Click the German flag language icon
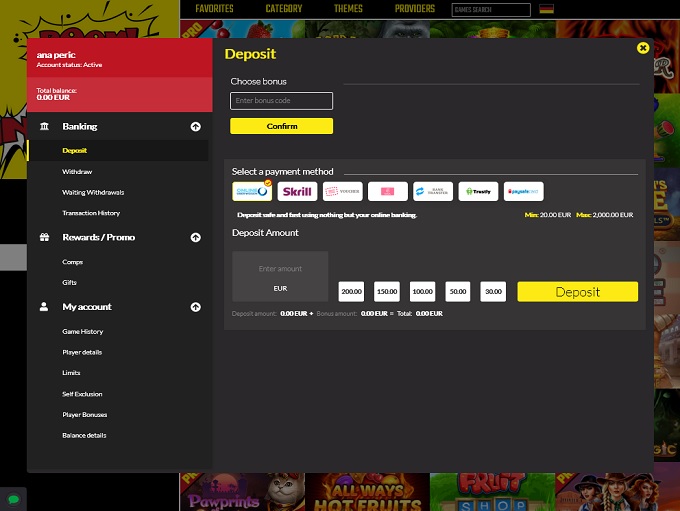This screenshot has width=680, height=511. 546,9
